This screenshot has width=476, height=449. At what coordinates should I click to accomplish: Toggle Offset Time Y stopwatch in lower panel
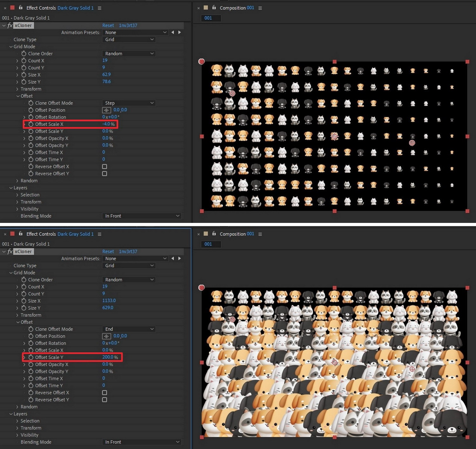pos(31,385)
